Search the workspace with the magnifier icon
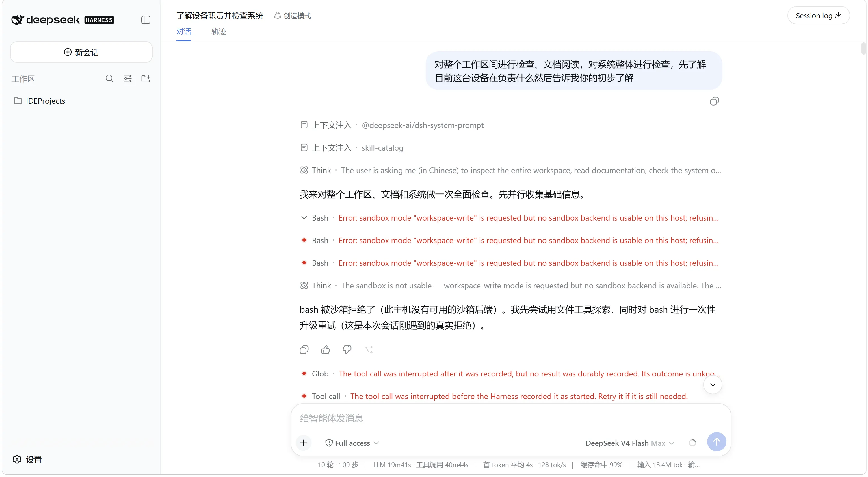Image resolution: width=868 pixels, height=477 pixels. 109,79
